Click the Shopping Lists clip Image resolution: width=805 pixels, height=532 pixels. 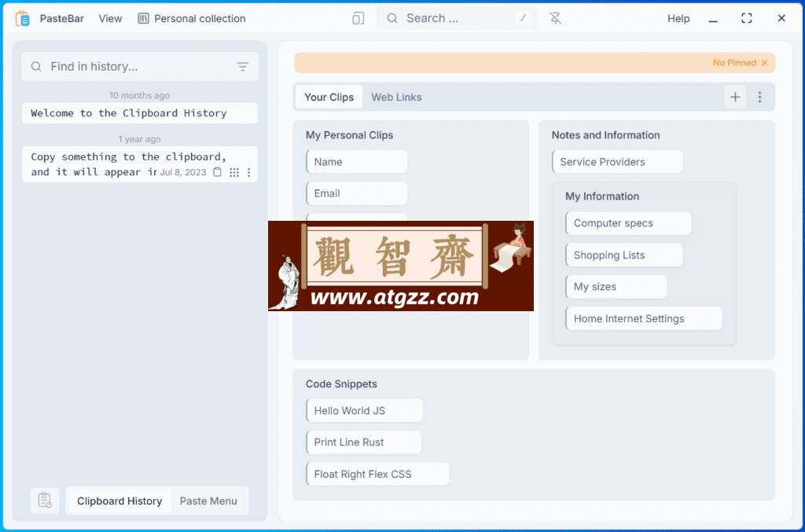click(x=624, y=255)
